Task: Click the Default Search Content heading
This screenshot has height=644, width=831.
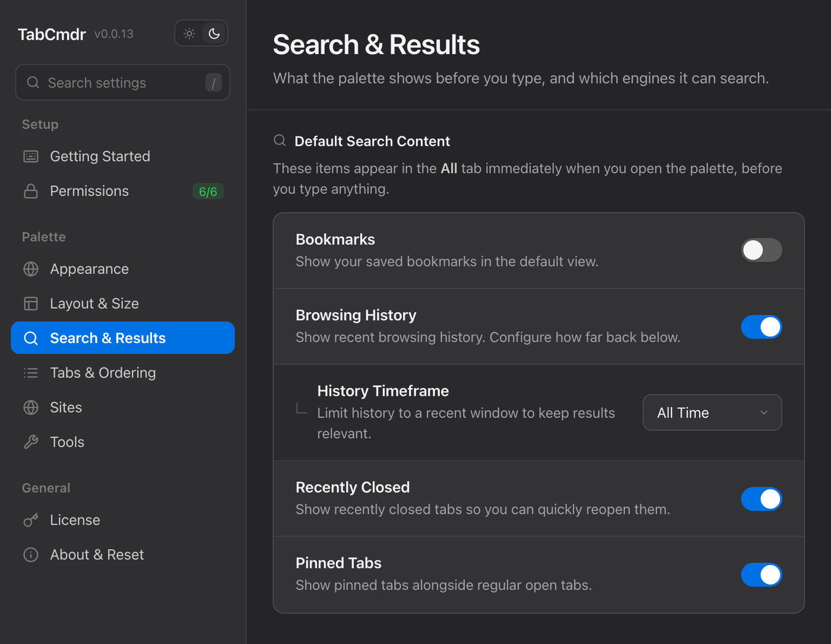Action: click(372, 141)
